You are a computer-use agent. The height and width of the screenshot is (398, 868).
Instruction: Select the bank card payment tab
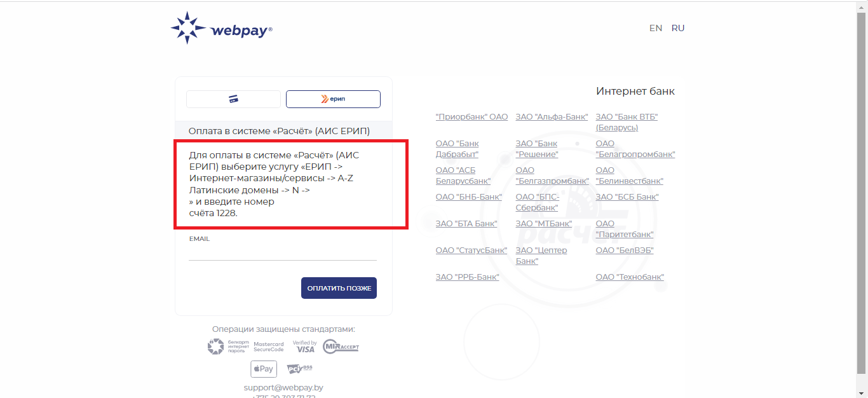[233, 99]
